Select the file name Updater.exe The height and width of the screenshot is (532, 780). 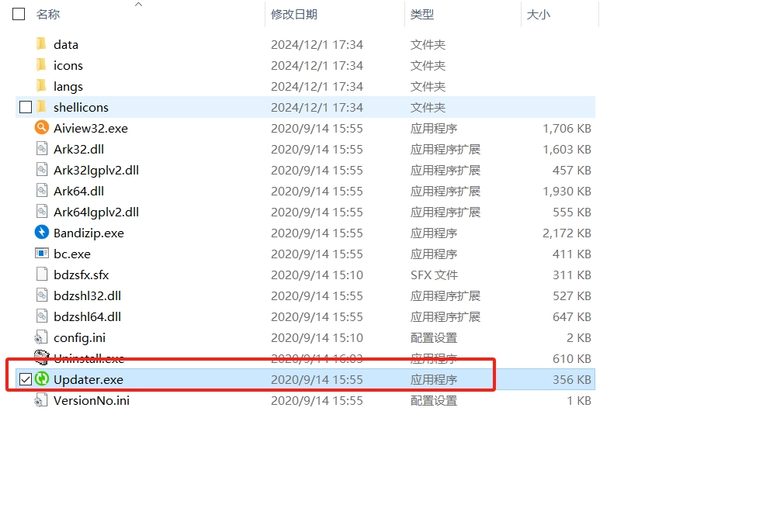point(88,379)
